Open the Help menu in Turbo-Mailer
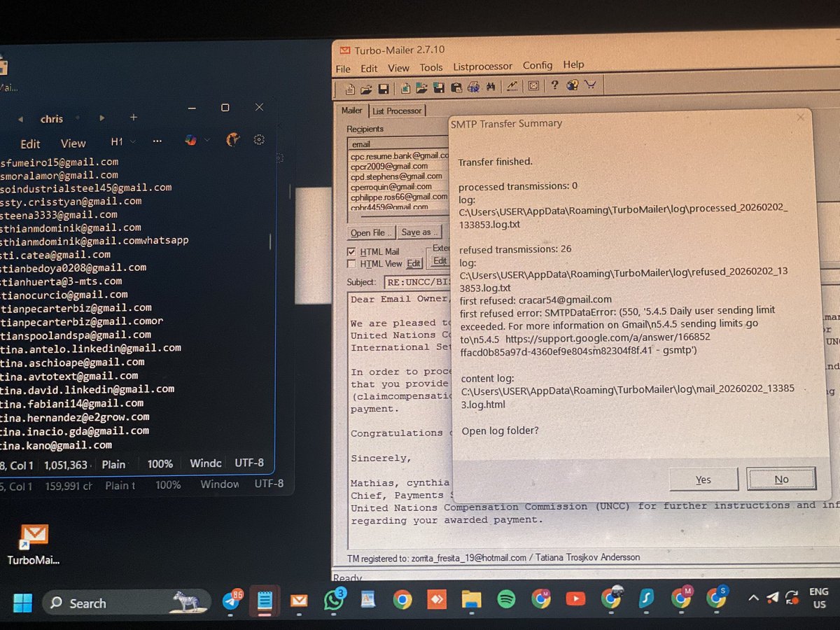Screen dimensions: 840x630 [x=573, y=64]
